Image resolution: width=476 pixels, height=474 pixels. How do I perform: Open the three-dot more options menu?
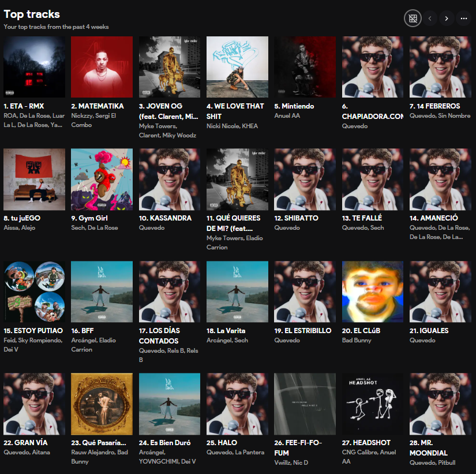[463, 18]
